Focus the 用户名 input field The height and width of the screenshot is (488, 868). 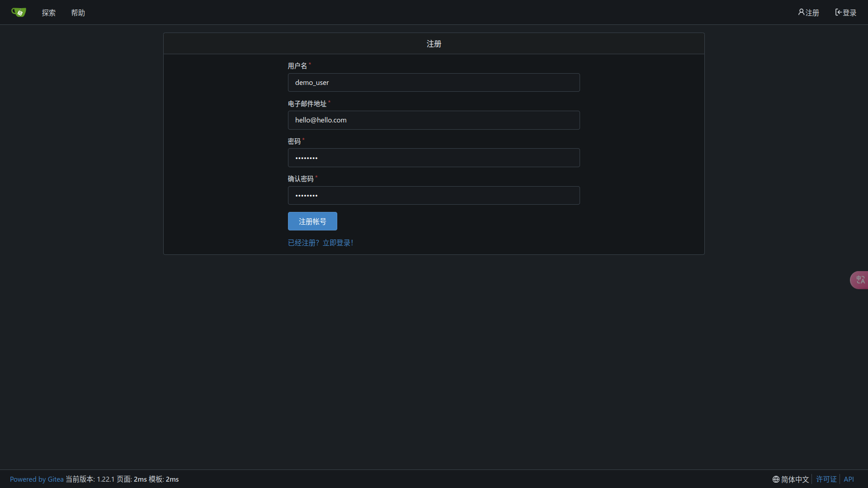[434, 83]
